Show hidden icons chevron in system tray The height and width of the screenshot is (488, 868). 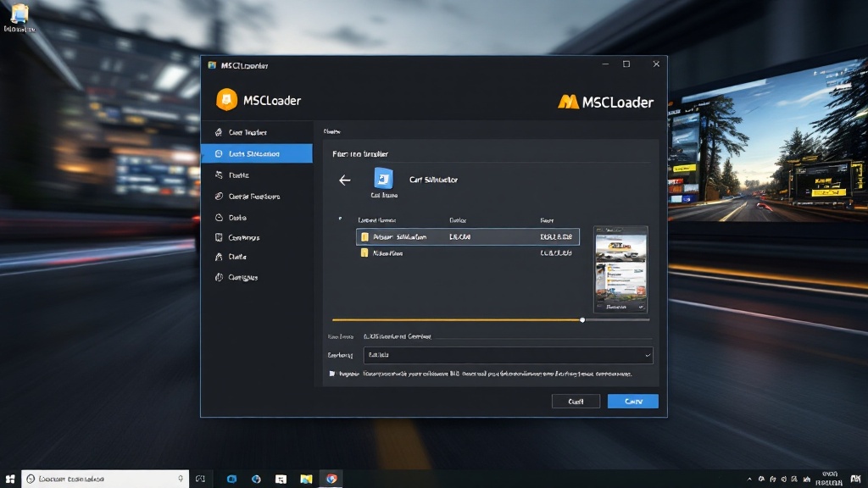749,480
